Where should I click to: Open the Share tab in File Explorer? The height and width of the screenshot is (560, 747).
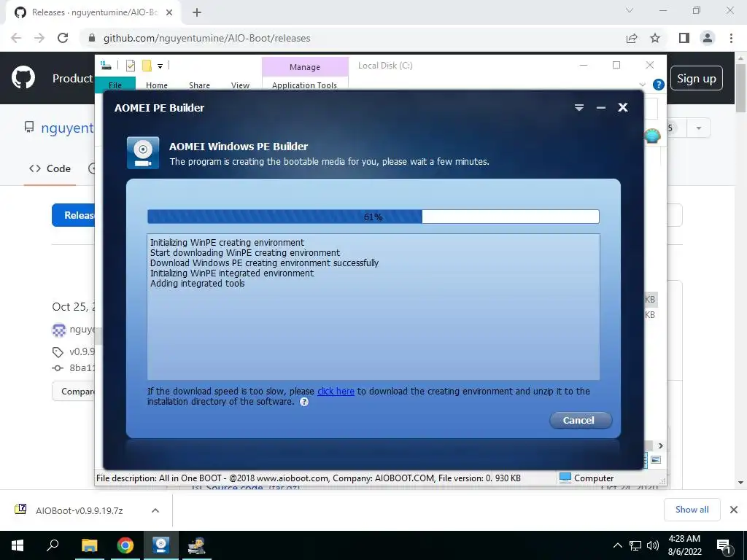click(x=199, y=85)
